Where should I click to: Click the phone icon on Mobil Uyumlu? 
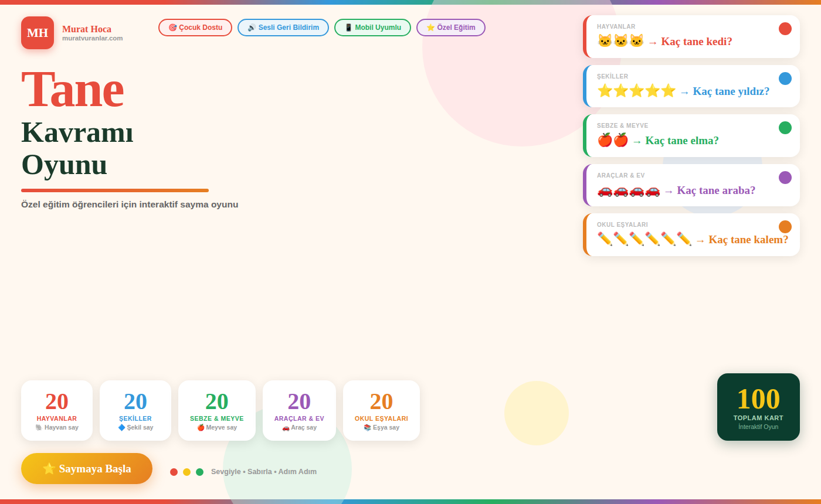coord(348,28)
